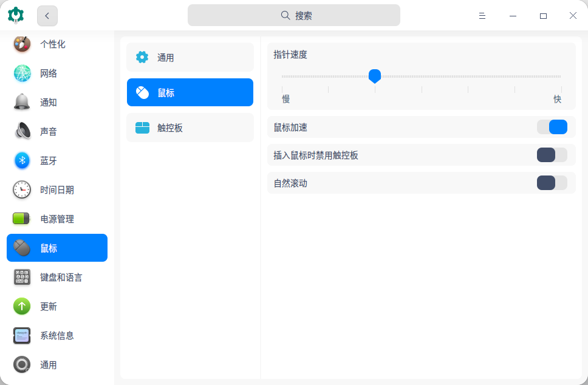Open the hamburger menu at top right
Image resolution: width=588 pixels, height=385 pixels.
click(482, 15)
